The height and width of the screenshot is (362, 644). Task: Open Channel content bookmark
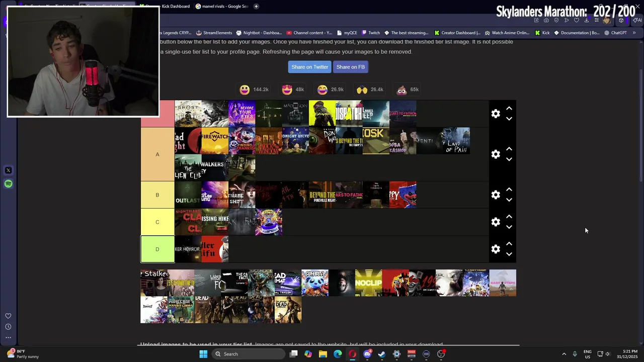(309, 33)
